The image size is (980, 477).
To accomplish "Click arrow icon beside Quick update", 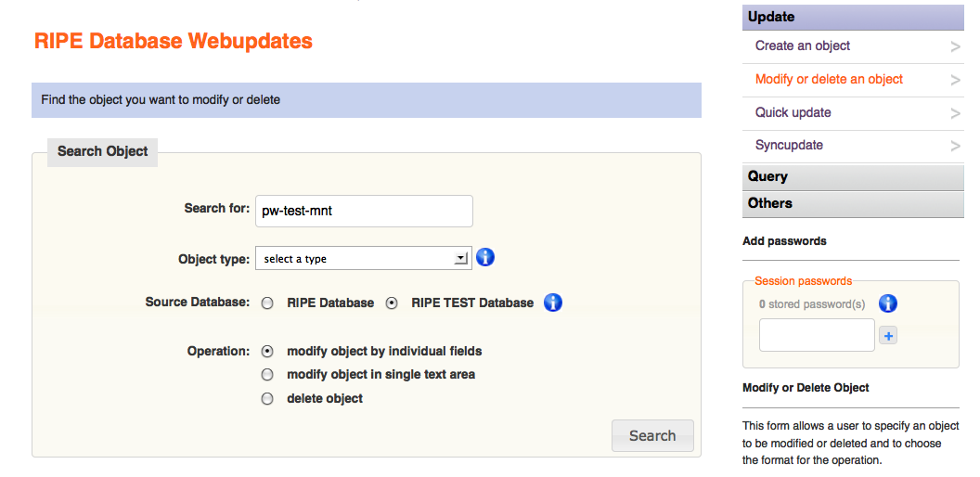I will click(x=955, y=113).
